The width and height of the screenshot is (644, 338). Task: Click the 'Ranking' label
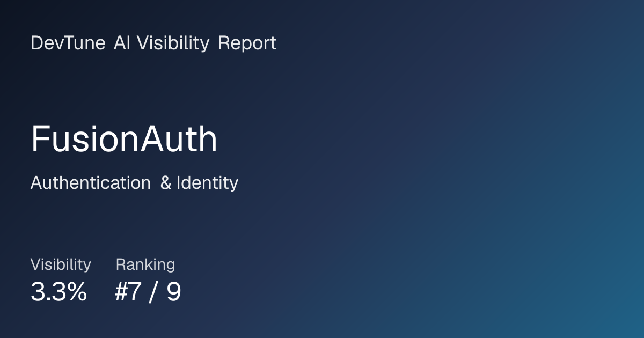145,264
